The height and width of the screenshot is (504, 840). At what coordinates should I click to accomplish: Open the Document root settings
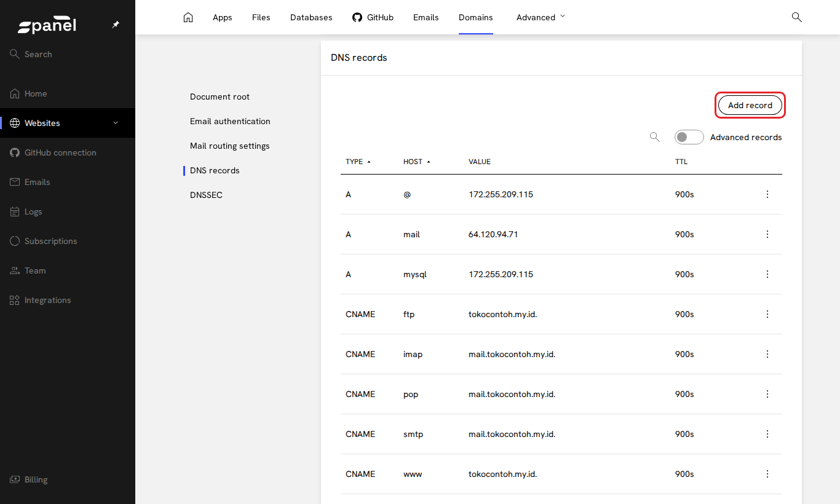220,96
